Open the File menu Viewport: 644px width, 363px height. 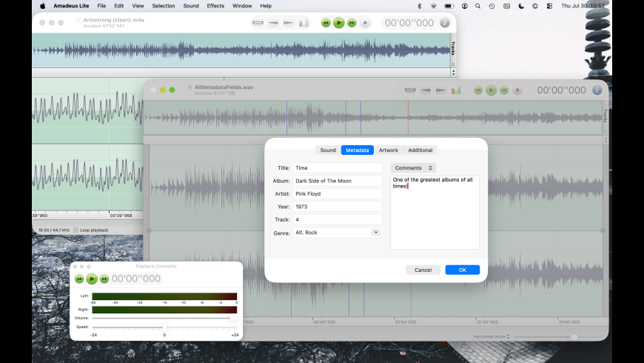point(101,6)
